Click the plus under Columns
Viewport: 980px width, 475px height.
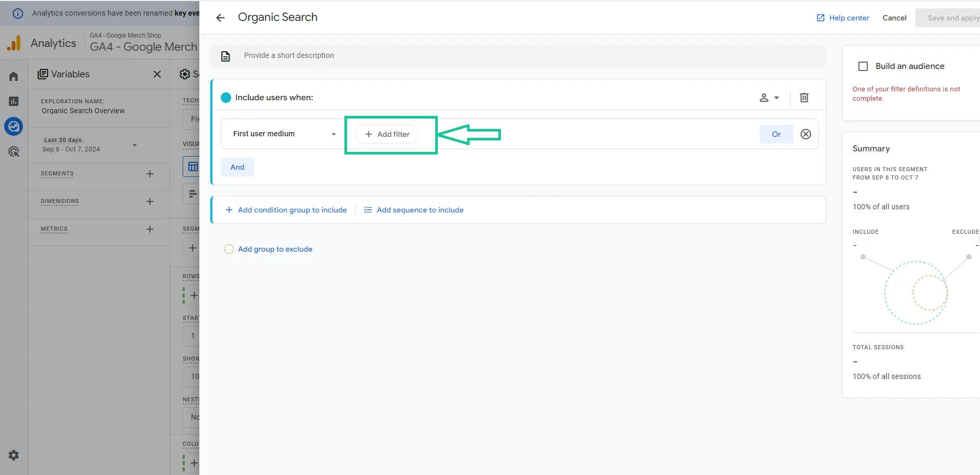tap(194, 463)
